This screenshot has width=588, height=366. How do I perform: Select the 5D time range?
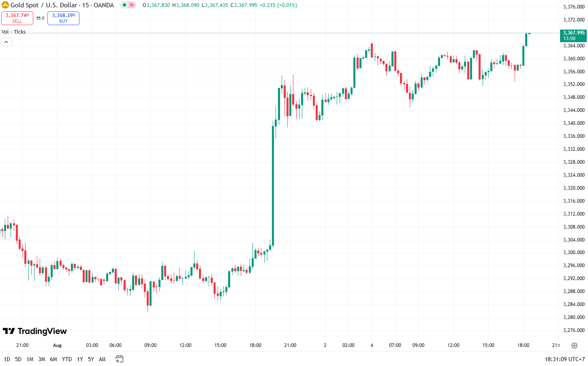pyautogui.click(x=18, y=359)
